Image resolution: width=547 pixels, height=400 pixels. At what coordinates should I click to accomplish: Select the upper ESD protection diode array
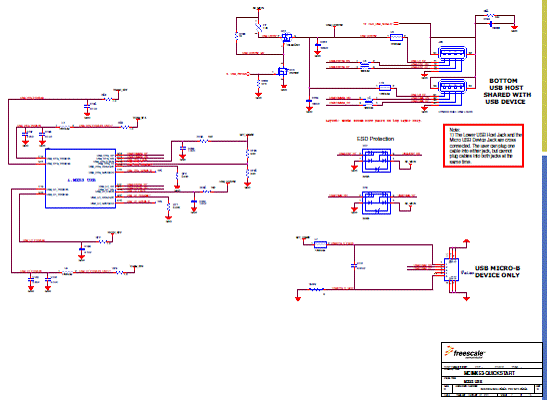click(x=376, y=160)
